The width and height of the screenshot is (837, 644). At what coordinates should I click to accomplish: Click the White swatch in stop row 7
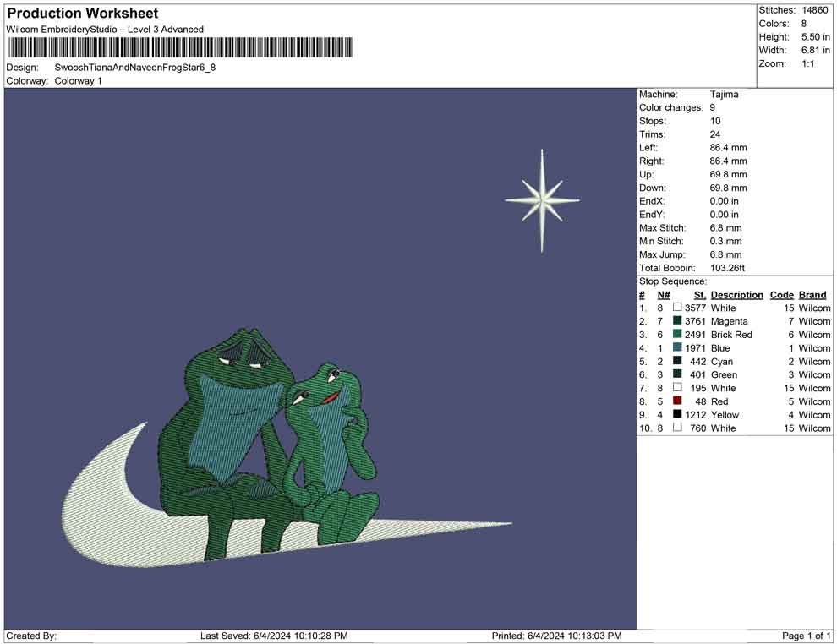click(x=677, y=387)
